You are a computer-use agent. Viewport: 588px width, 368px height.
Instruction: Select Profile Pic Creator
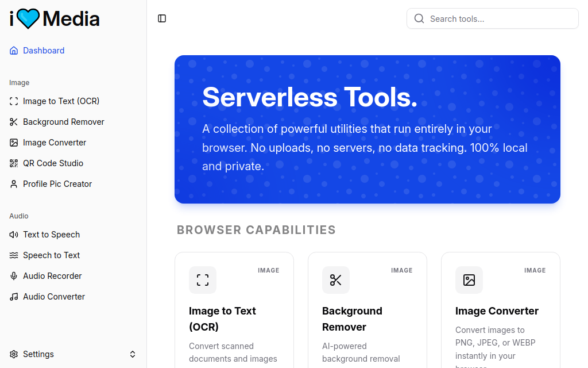[57, 183]
